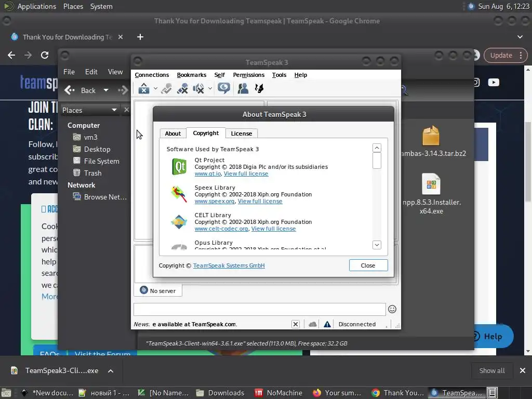
Task: Click the CELT Library fish icon
Action: coord(179,222)
